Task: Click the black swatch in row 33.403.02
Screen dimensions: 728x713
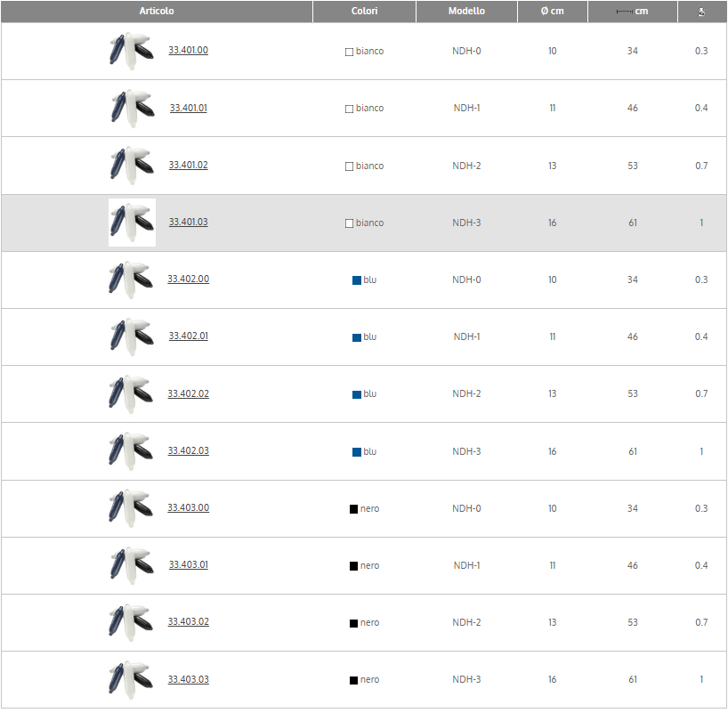Action: coord(353,623)
